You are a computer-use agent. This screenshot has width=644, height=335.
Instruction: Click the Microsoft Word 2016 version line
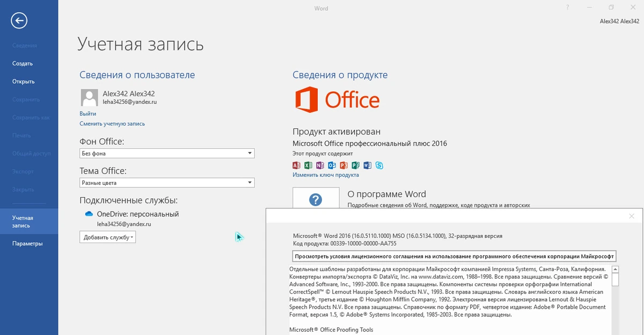click(x=398, y=236)
